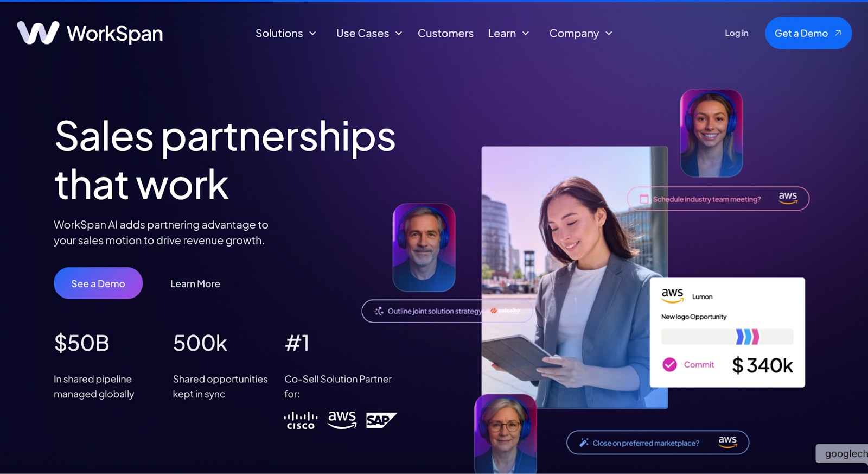Go to the Customers page
The height and width of the screenshot is (474, 868).
(x=445, y=33)
